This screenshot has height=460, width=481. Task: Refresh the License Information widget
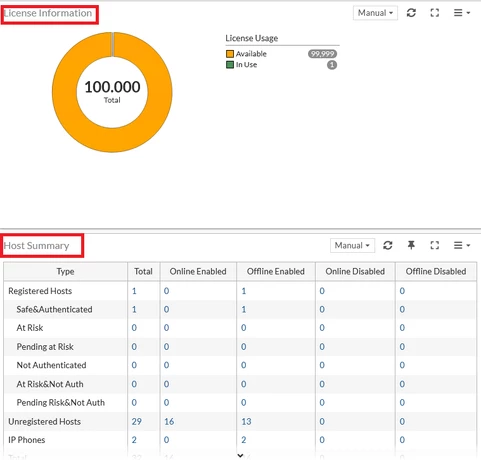tap(411, 13)
